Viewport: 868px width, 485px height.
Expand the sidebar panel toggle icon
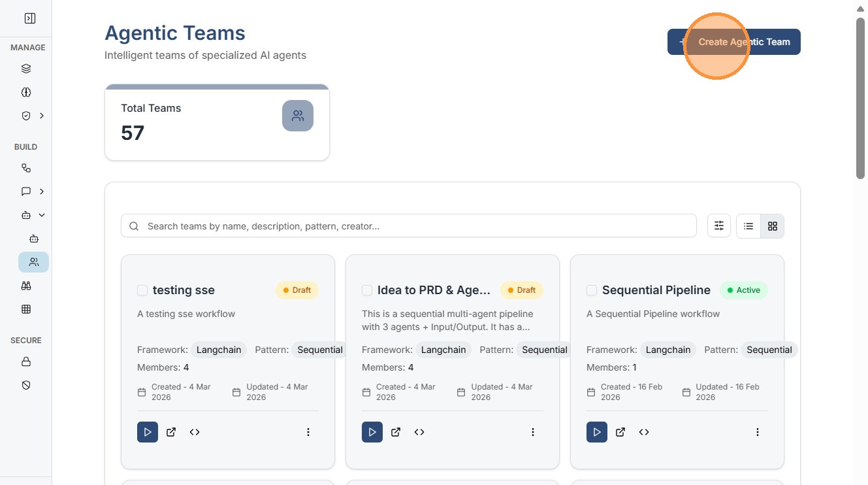tap(30, 18)
